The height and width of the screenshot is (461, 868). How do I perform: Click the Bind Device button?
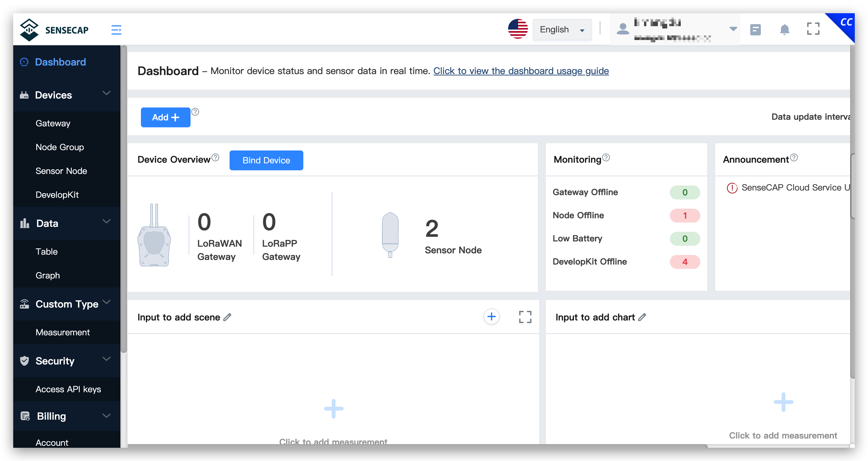(266, 160)
